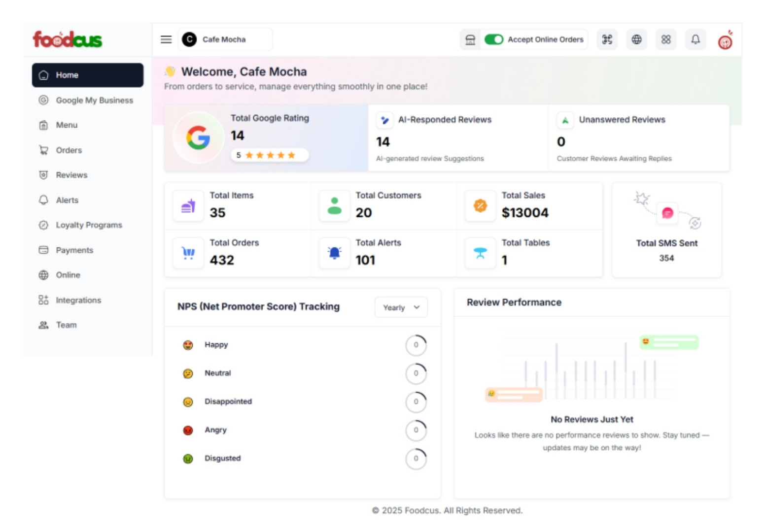Open the apps grid icon near notifications
Image resolution: width=766 pixels, height=532 pixels.
666,39
